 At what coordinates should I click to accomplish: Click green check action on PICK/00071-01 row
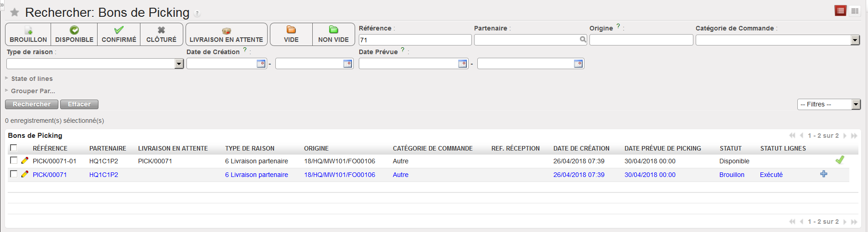coord(840,160)
